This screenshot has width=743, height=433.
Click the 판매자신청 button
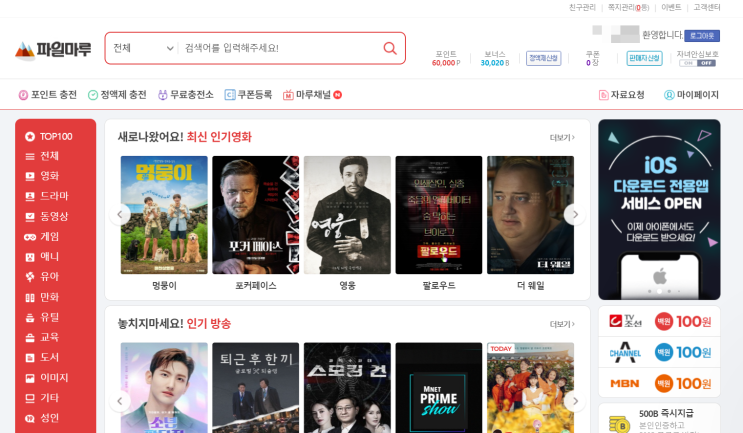tap(644, 58)
